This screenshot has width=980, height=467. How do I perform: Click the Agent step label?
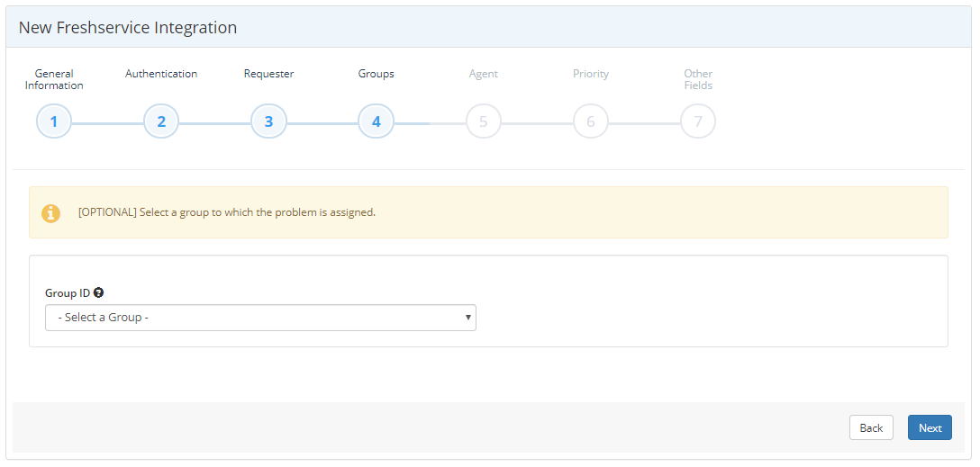483,74
